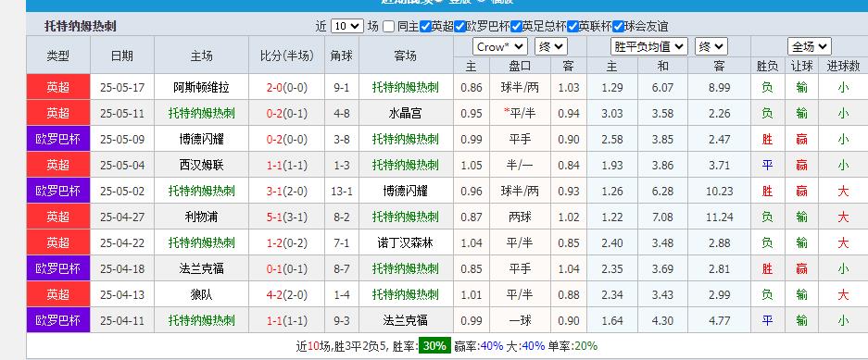The height and width of the screenshot is (360, 868).
Task: Click the corner count 8-7
Action: coord(342,268)
